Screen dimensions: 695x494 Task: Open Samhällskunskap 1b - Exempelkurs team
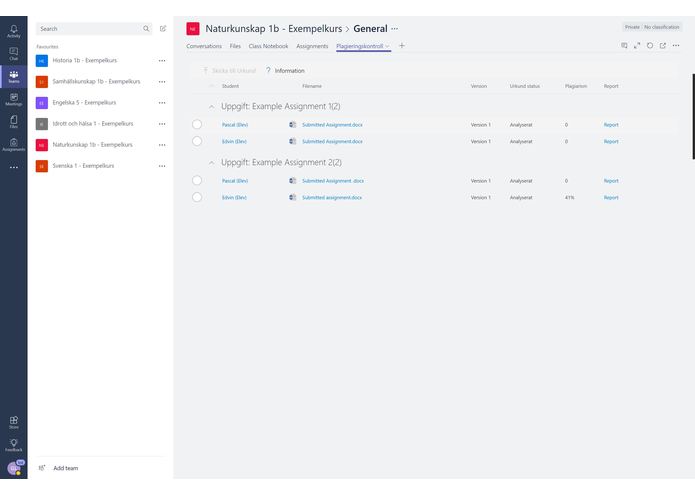(96, 82)
